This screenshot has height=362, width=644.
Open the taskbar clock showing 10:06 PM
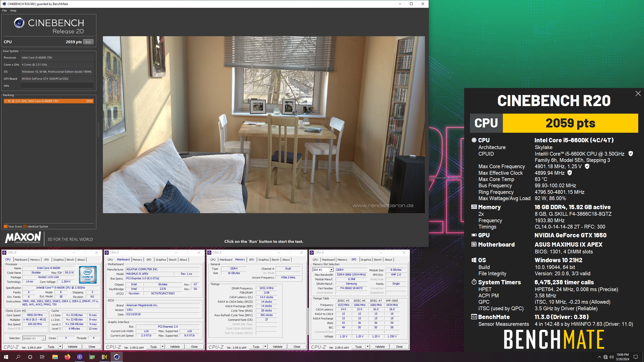coord(623,357)
